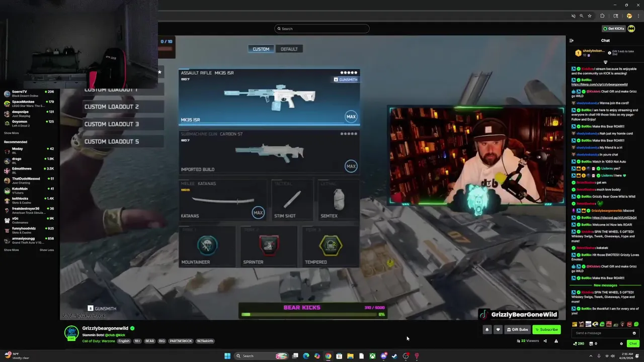
Task: Collapse chat with the arrow icon
Action: 572,41
